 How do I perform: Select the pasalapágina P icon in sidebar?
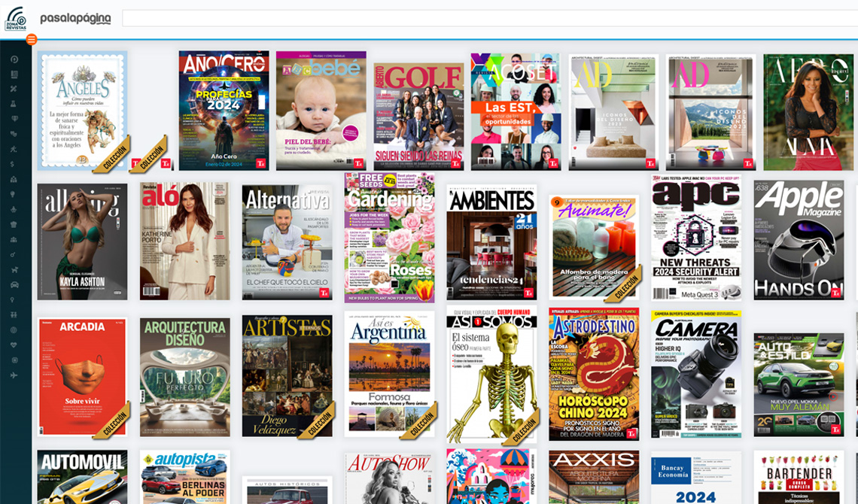[x=14, y=59]
